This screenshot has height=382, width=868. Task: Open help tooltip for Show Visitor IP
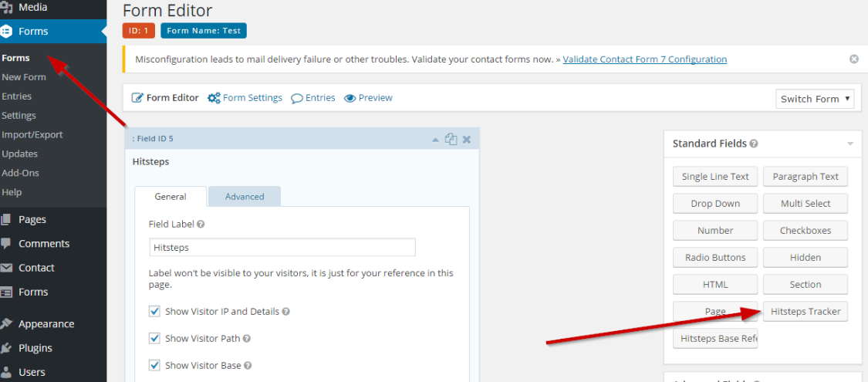[285, 312]
